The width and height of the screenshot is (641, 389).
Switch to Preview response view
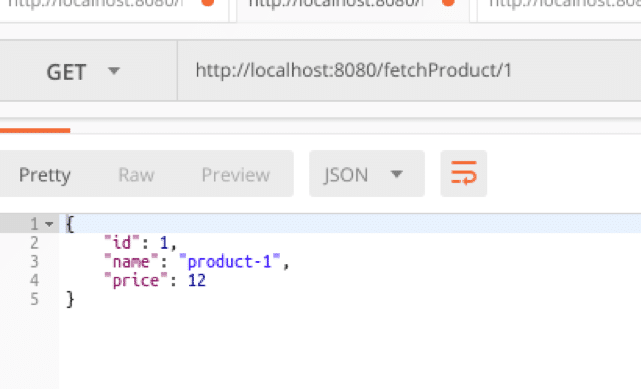point(235,175)
